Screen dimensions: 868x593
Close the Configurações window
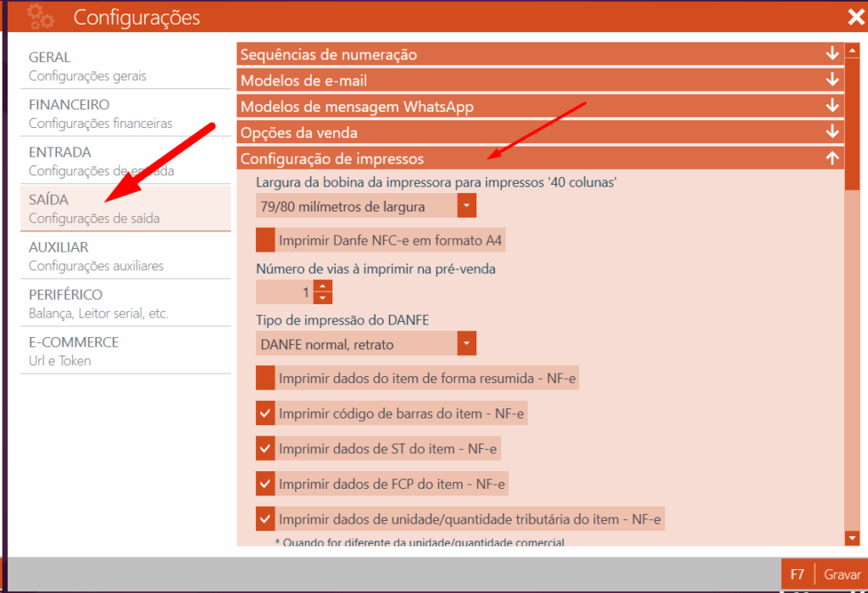(855, 17)
